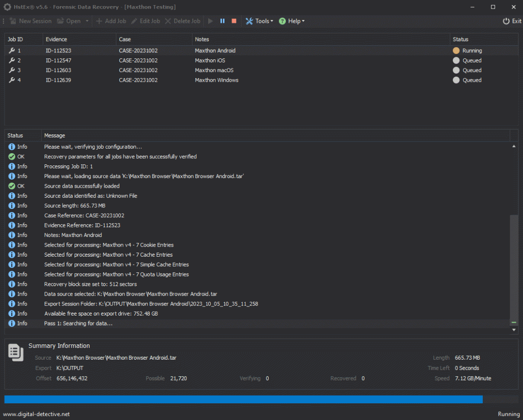Pause processing with the pause icon
523x420 pixels.
(222, 21)
